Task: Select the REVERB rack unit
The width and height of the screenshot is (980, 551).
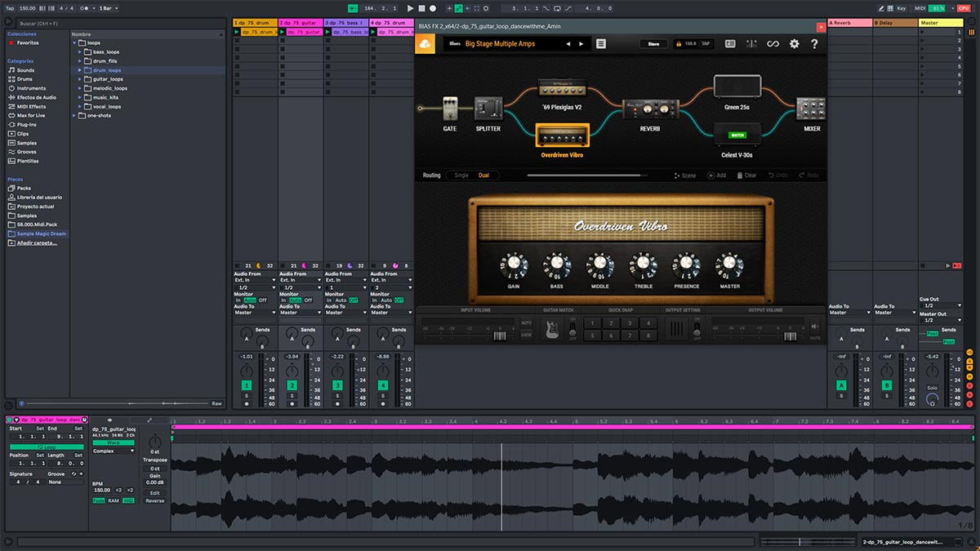Action: click(x=650, y=109)
